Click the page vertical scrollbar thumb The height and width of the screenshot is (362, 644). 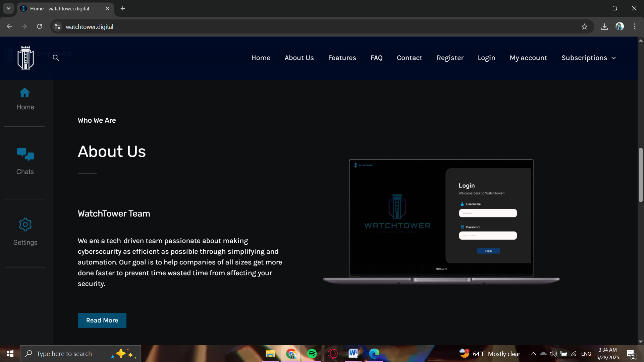pos(641,175)
